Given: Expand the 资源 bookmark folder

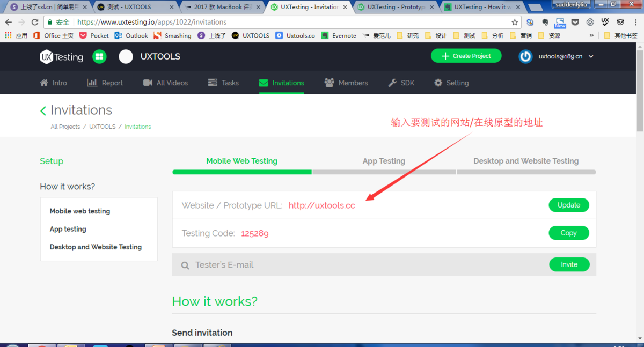Looking at the screenshot, I should tap(549, 35).
